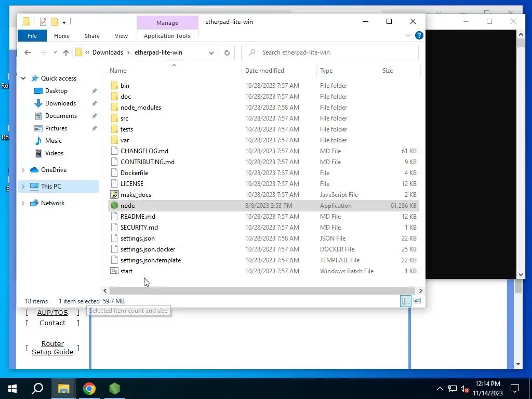532x399 pixels.
Task: Open Desktop in Quick access
Action: pyautogui.click(x=56, y=91)
